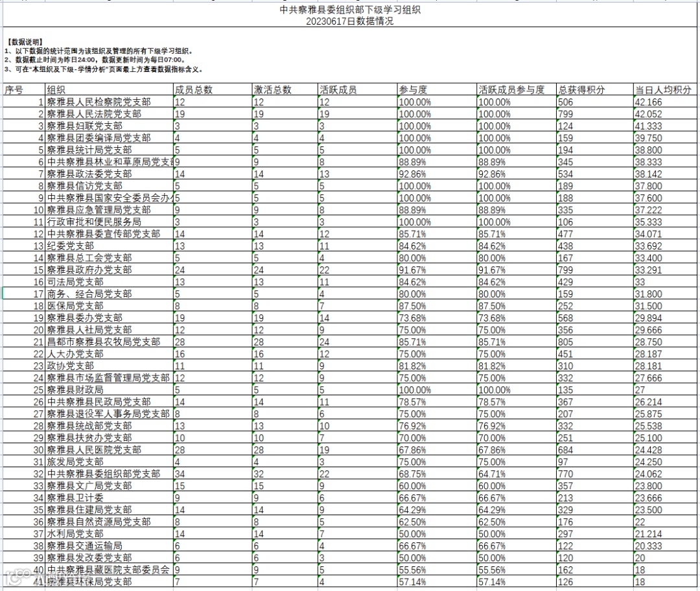Select the title cell 中共察雅县委组织部下级学习组织

[350, 10]
